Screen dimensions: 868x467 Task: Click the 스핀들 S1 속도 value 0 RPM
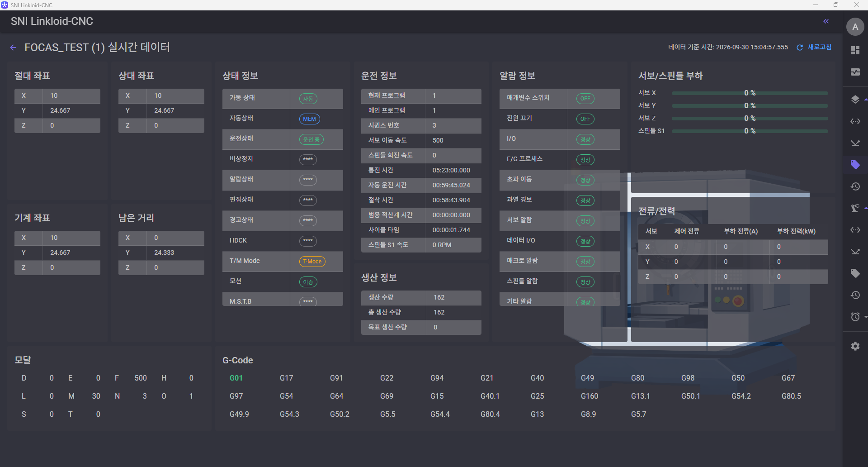(442, 245)
